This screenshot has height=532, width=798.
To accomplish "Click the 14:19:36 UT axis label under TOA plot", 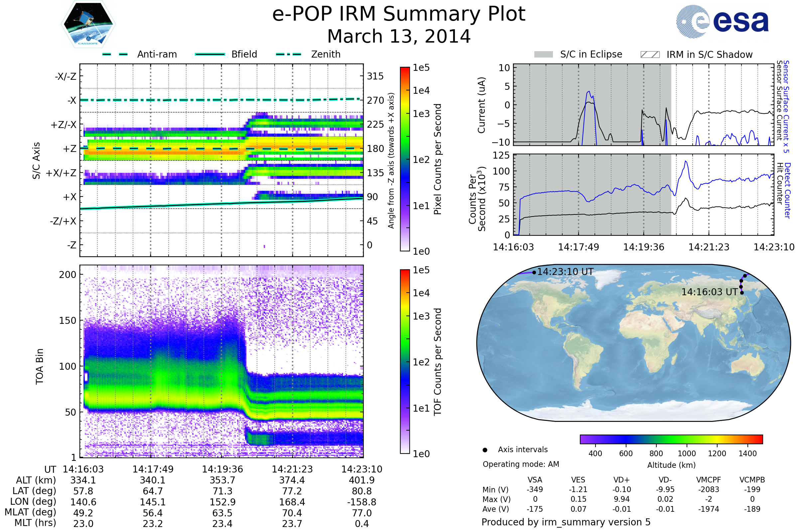I will click(x=222, y=469).
